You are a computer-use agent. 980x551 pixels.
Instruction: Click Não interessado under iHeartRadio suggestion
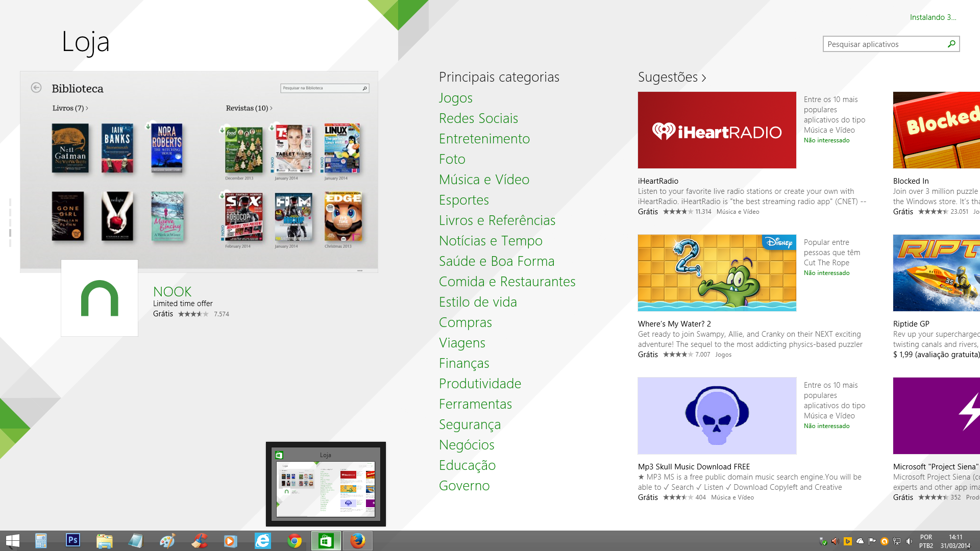pyautogui.click(x=826, y=140)
